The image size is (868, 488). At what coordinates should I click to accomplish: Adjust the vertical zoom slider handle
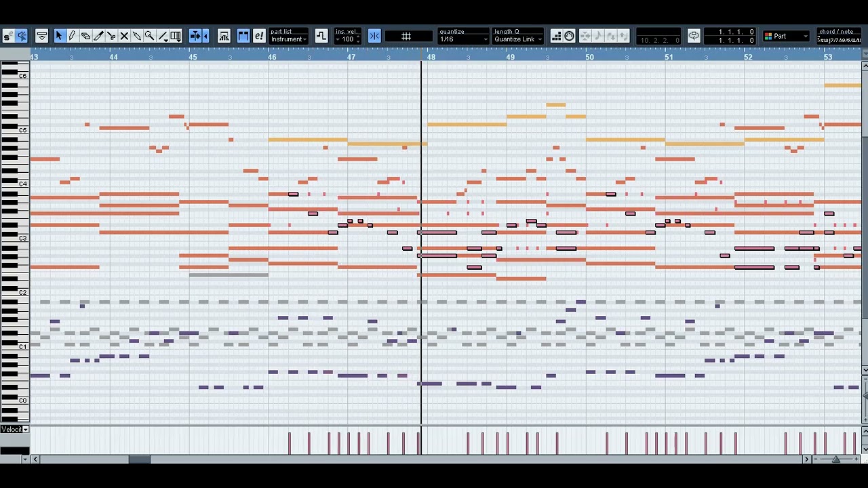[865, 395]
